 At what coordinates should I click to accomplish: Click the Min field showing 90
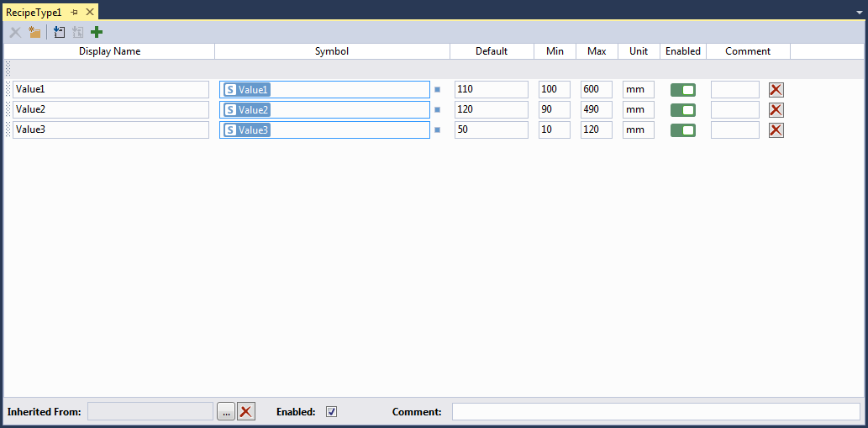pos(554,109)
